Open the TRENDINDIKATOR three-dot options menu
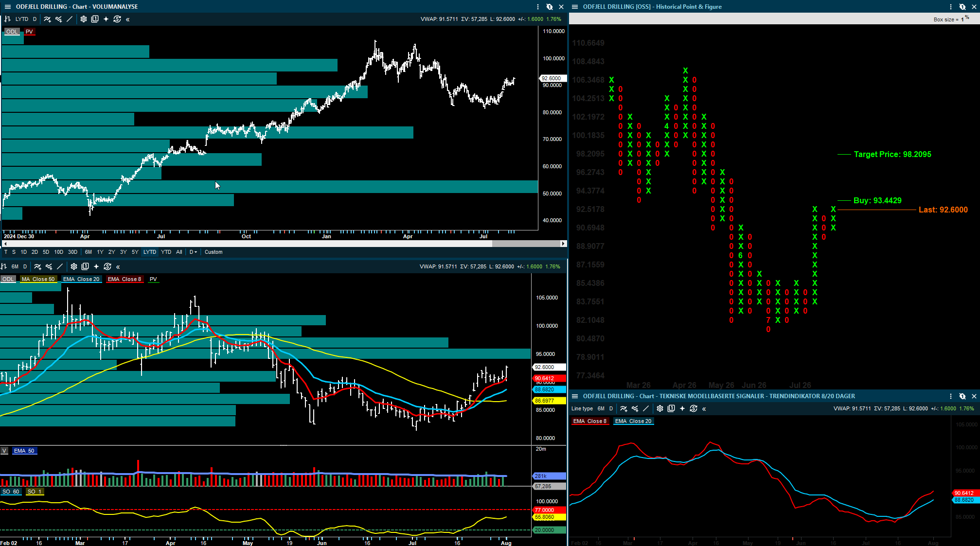This screenshot has width=980, height=546. [951, 396]
